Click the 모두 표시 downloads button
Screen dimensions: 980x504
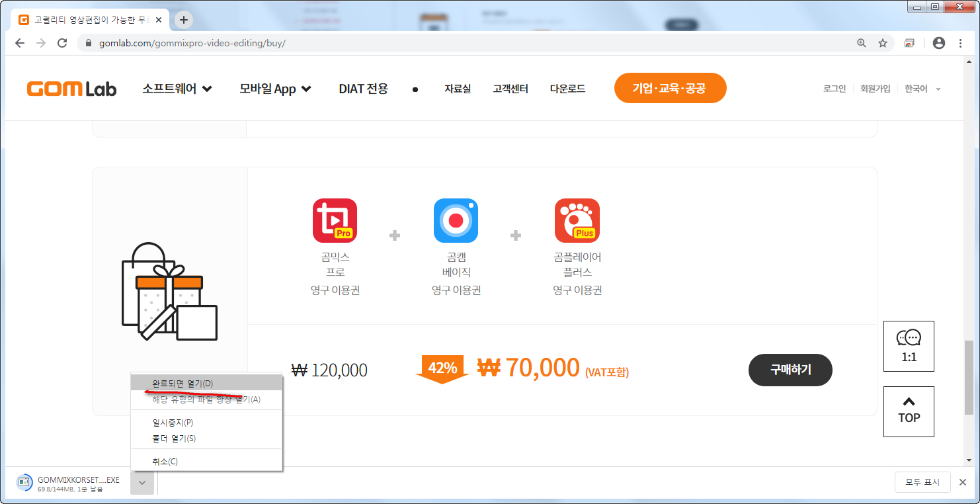pos(922,483)
